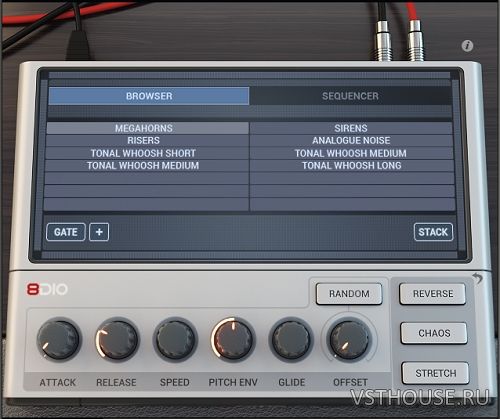The width and height of the screenshot is (500, 419).
Task: Click the RANDOM button
Action: click(349, 294)
